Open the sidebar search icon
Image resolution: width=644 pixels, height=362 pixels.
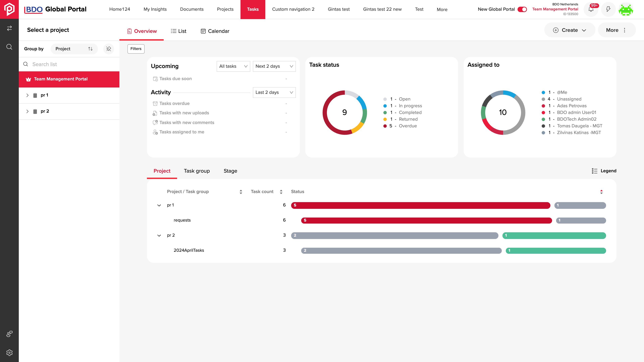(9, 47)
